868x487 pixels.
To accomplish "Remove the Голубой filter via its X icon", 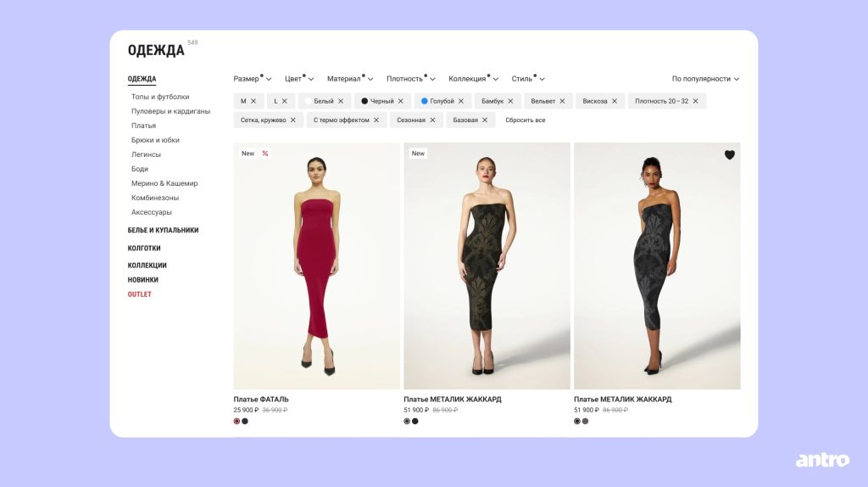I will (x=461, y=101).
